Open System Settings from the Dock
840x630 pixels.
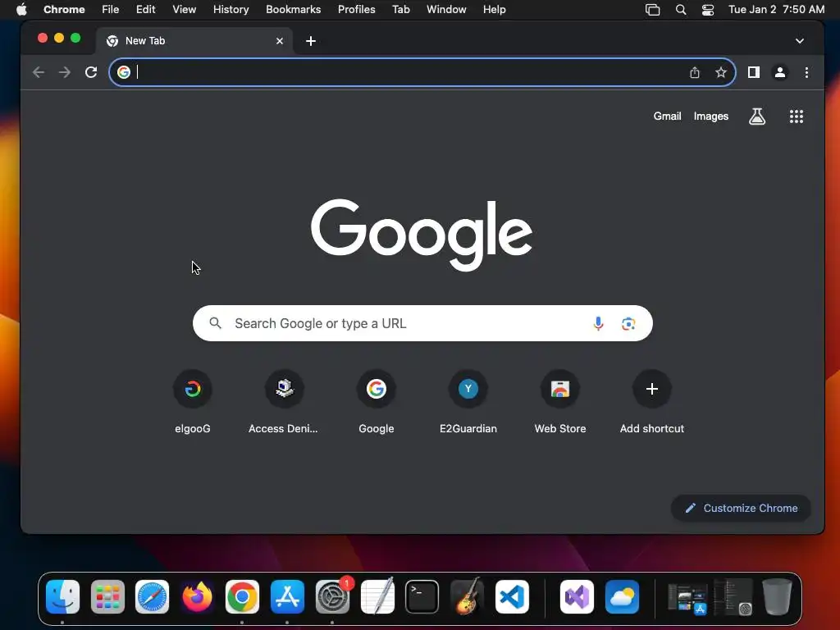pos(333,597)
